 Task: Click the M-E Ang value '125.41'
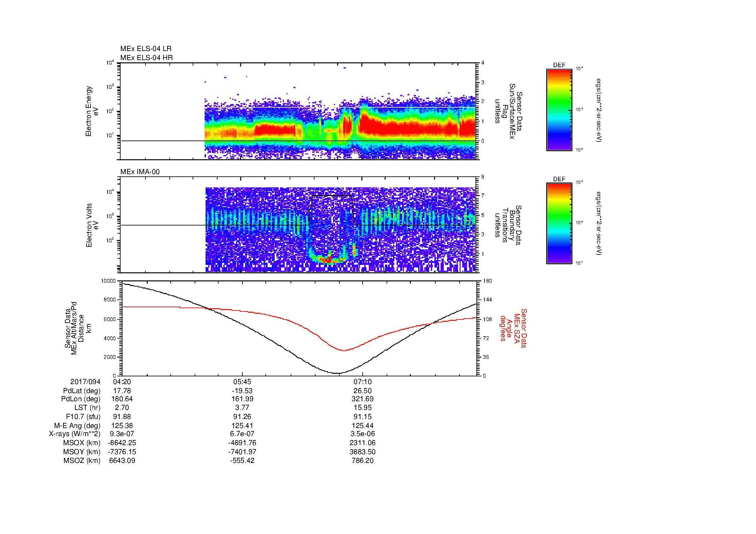[x=242, y=425]
